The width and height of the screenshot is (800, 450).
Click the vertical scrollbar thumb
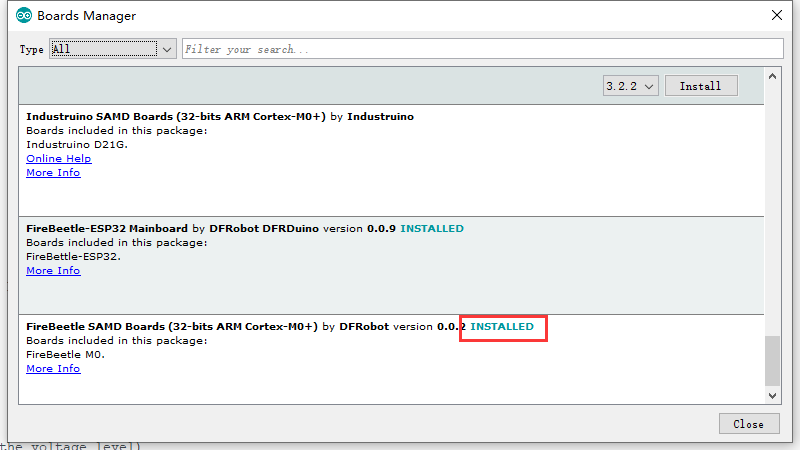click(x=772, y=361)
